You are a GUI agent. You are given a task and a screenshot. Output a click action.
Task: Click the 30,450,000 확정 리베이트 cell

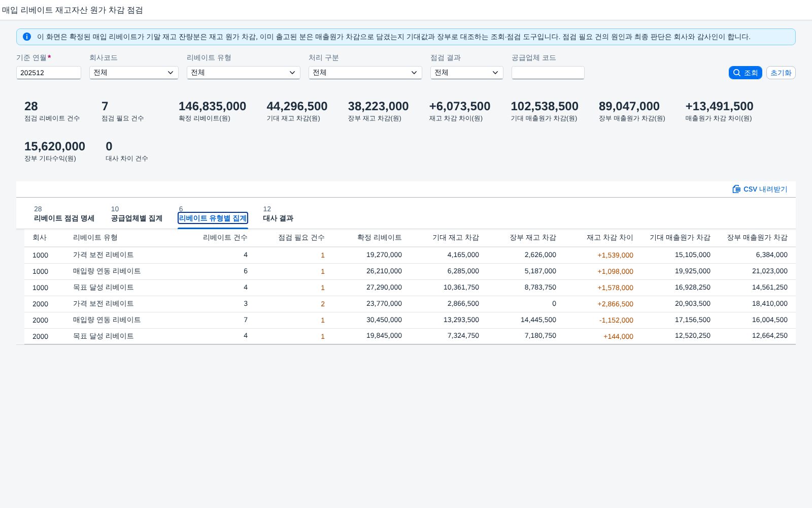click(x=384, y=320)
